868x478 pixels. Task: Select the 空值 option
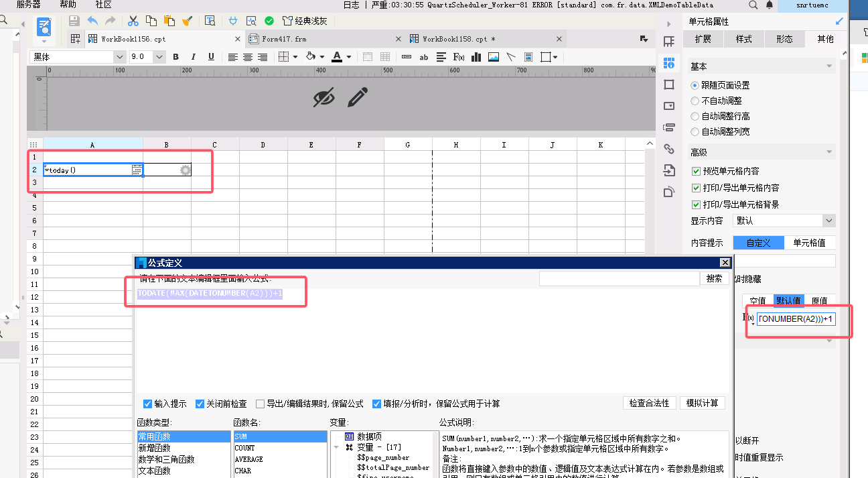tap(757, 300)
